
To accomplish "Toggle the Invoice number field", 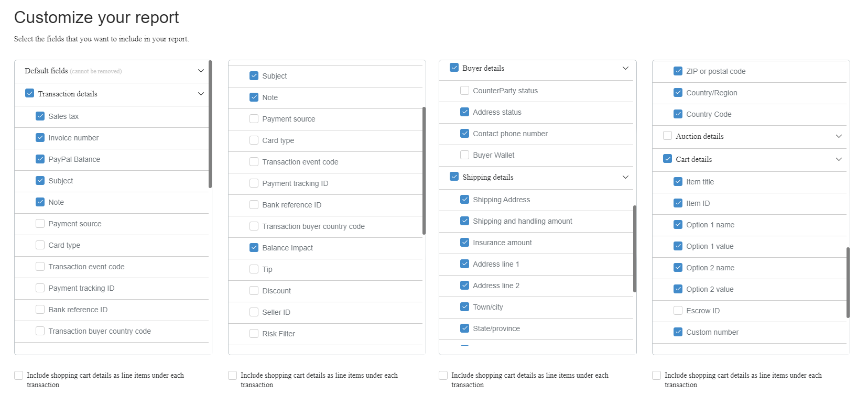I will [x=40, y=138].
